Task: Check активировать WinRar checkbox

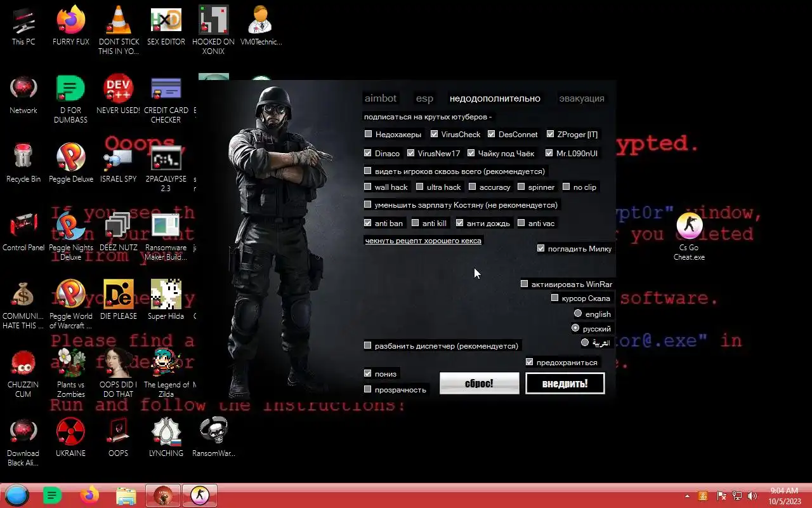Action: (524, 284)
